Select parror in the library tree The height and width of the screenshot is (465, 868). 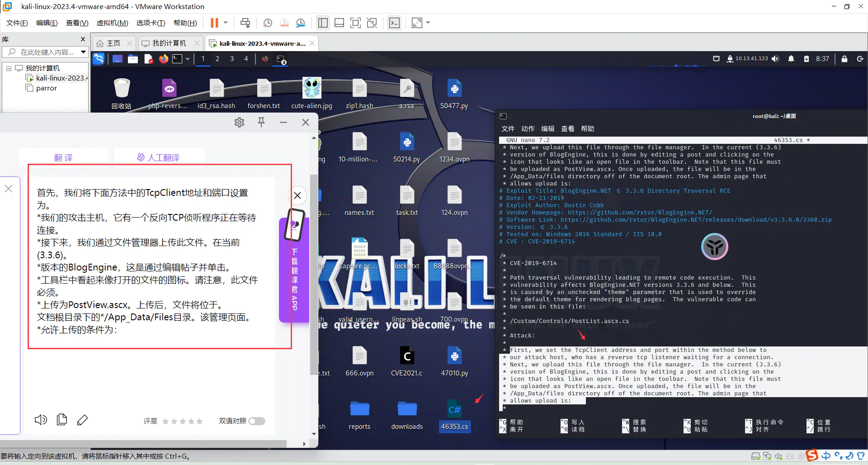pos(46,88)
